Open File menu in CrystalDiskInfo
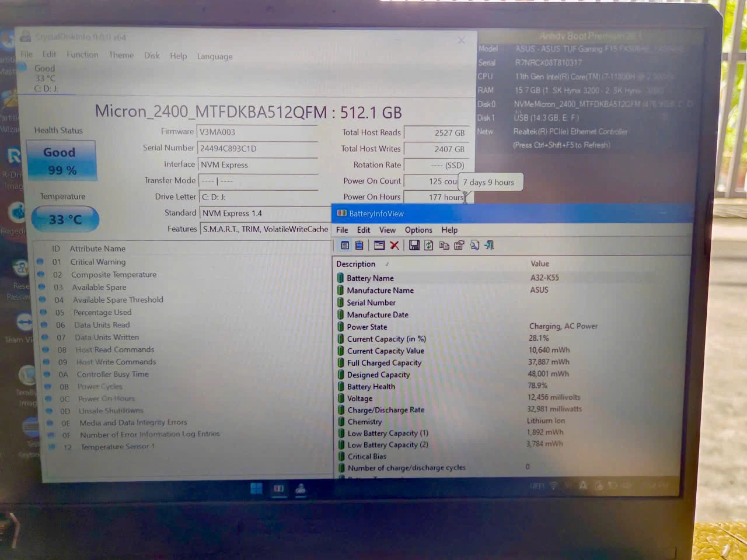This screenshot has width=747, height=560. 27,54
